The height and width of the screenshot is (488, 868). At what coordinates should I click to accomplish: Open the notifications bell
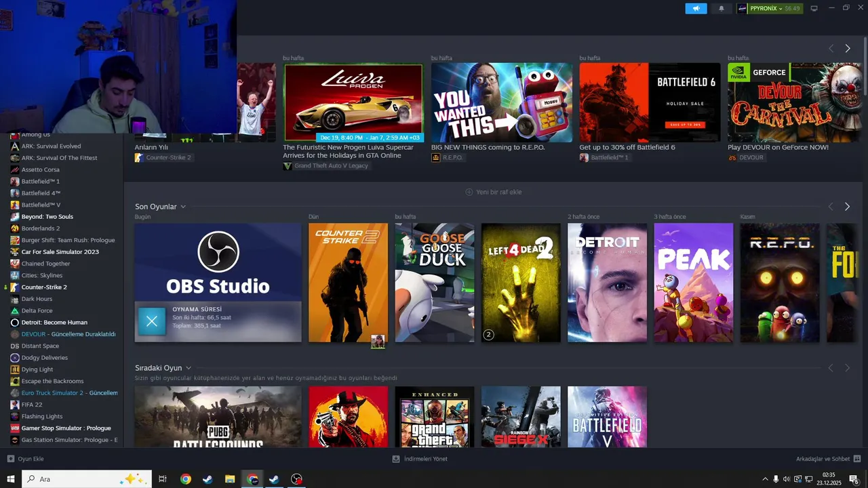click(x=721, y=8)
